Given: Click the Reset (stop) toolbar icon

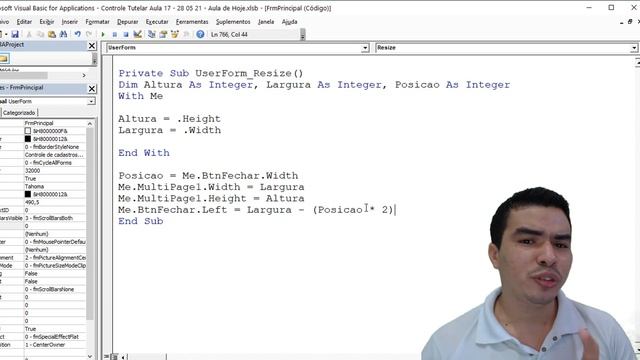Looking at the screenshot, I should pyautogui.click(x=126, y=34).
